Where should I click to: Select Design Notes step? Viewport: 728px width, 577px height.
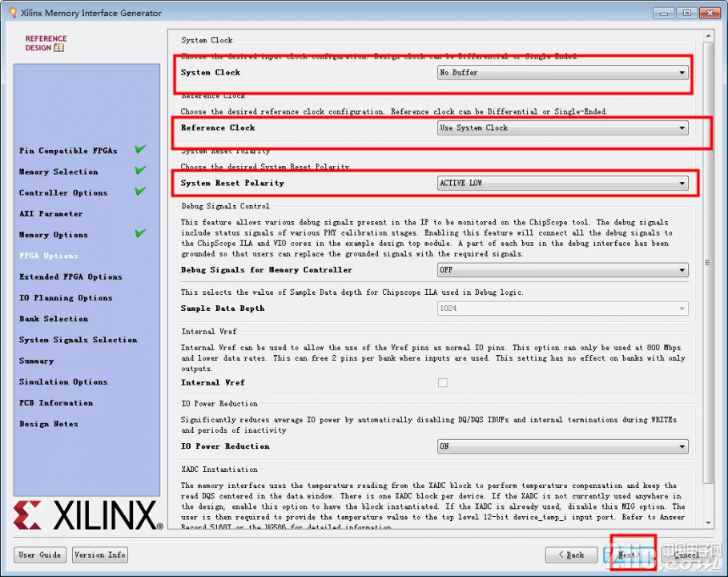coord(49,424)
